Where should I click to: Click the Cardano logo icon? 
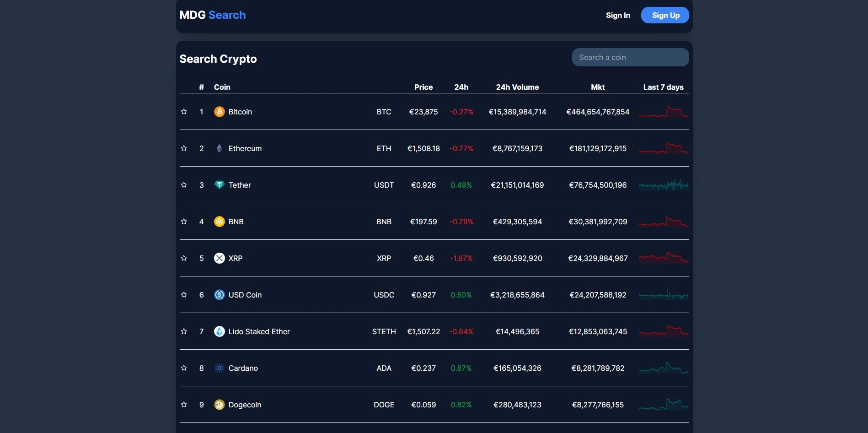tap(220, 368)
